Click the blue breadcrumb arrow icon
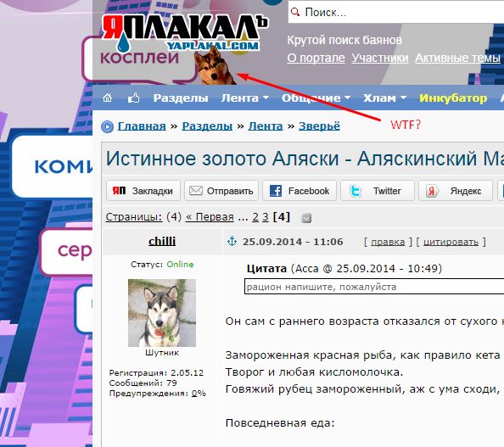This screenshot has width=504, height=447. click(x=108, y=126)
